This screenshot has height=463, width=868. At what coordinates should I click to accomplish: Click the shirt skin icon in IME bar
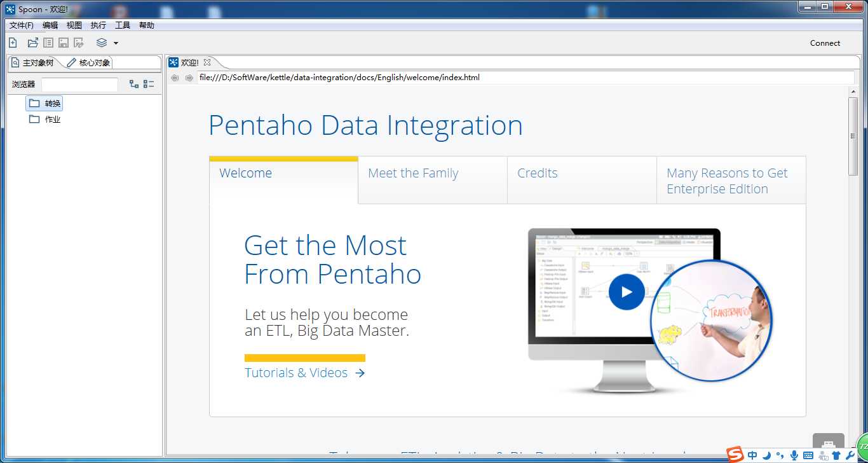836,455
